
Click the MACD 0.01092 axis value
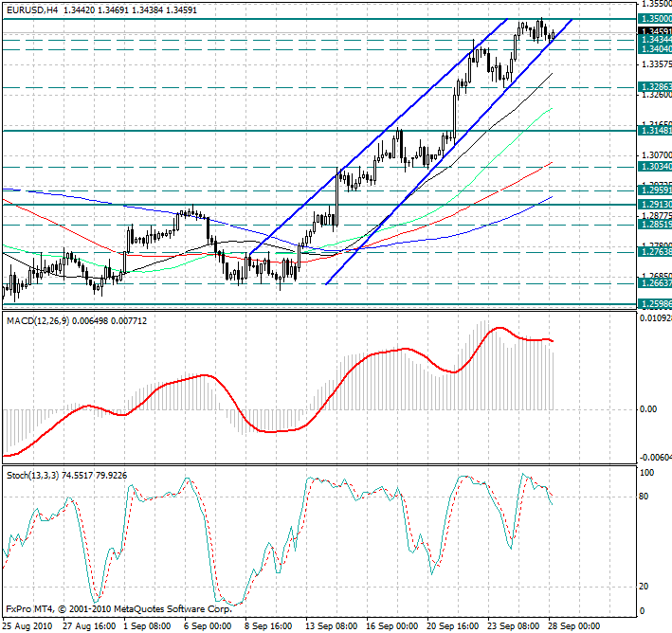656,318
